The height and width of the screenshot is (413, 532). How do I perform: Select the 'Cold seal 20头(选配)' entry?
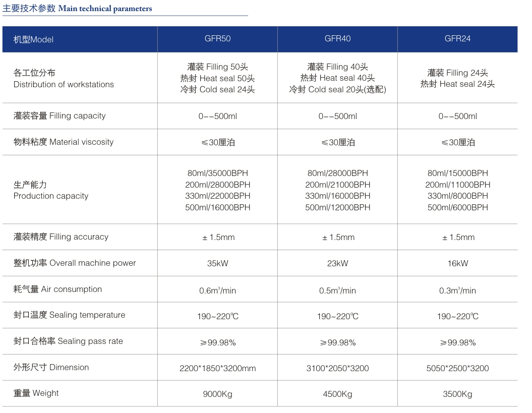click(x=337, y=90)
